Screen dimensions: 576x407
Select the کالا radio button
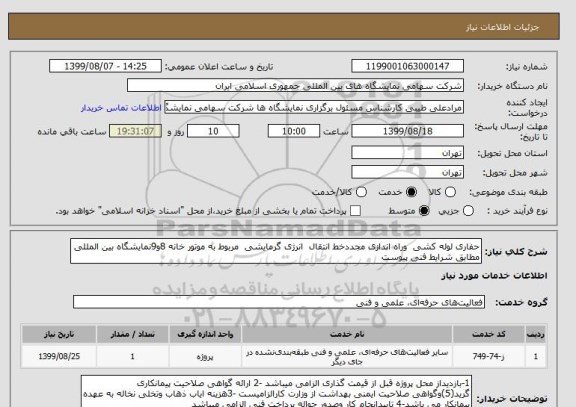pos(450,192)
